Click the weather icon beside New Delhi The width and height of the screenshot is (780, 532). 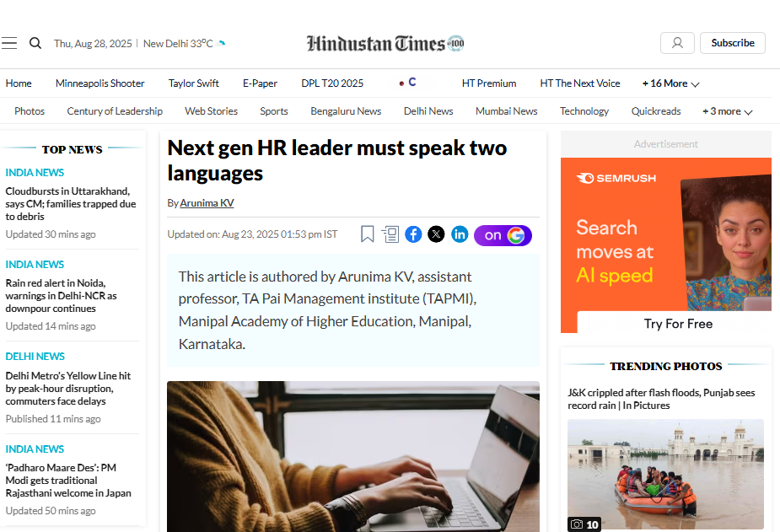(222, 43)
